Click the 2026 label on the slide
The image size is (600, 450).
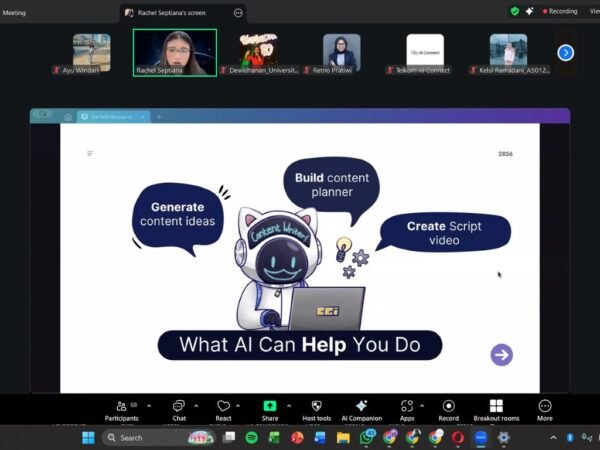coord(505,154)
